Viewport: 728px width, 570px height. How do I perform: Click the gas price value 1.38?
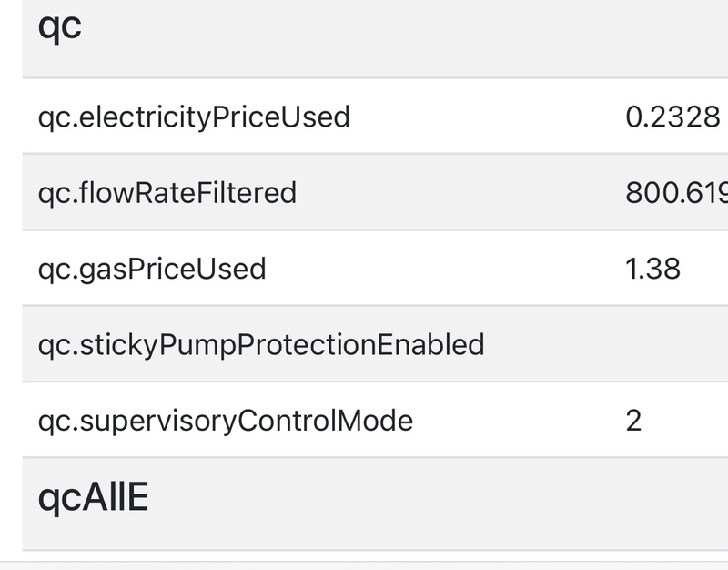(x=653, y=269)
